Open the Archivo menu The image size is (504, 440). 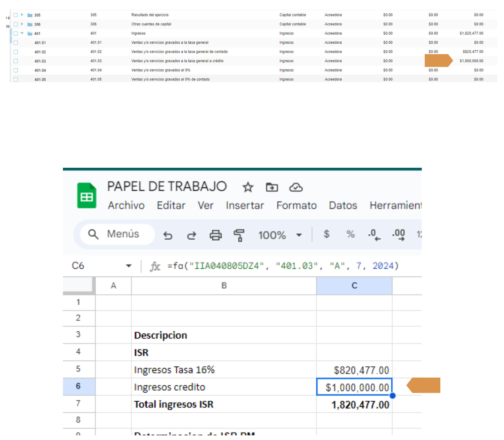point(126,205)
